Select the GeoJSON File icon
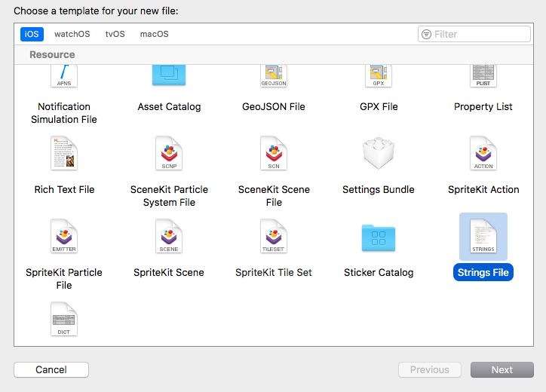Screen dimensions: 546x392 coord(274,76)
